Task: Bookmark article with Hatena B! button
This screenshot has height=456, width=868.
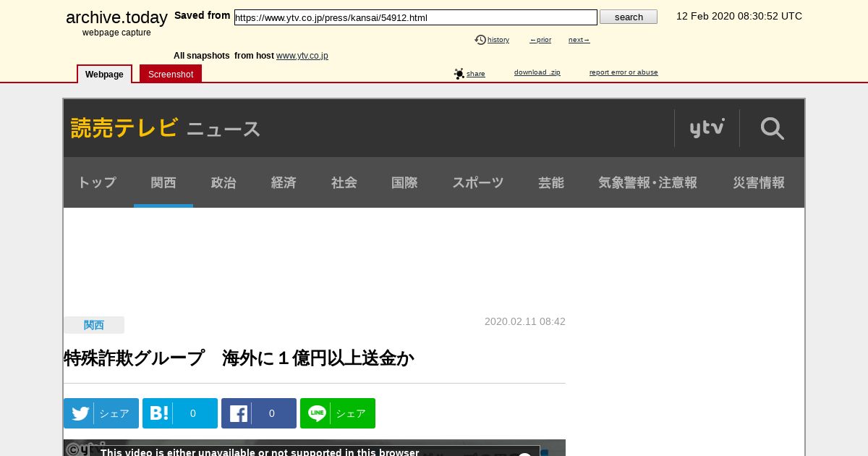Action: point(180,413)
